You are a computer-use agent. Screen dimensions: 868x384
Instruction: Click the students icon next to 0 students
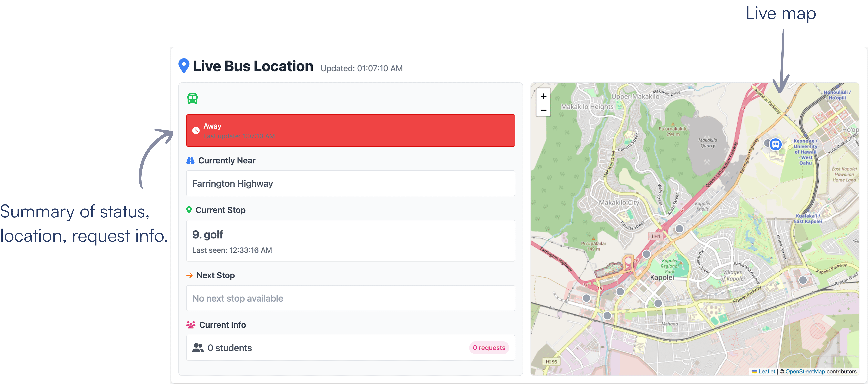coord(198,348)
